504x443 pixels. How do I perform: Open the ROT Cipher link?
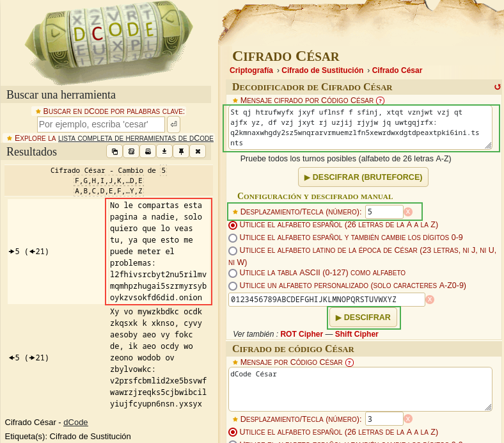(x=301, y=334)
